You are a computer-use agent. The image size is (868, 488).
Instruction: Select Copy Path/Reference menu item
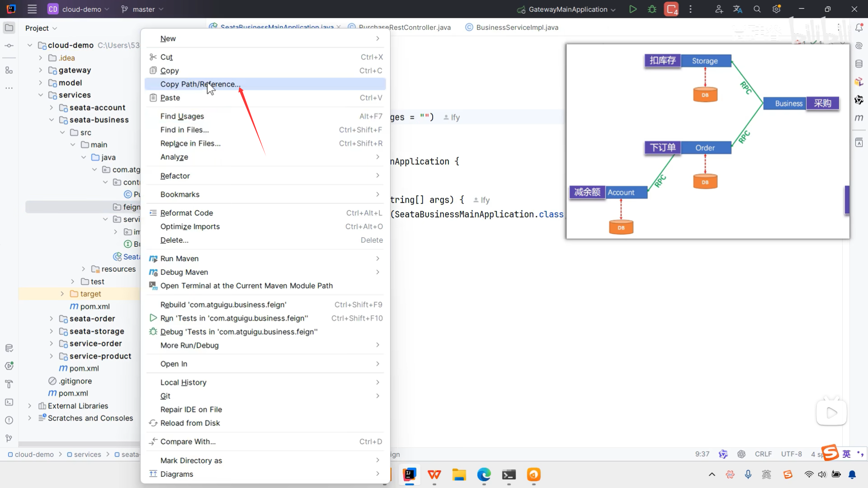[200, 84]
